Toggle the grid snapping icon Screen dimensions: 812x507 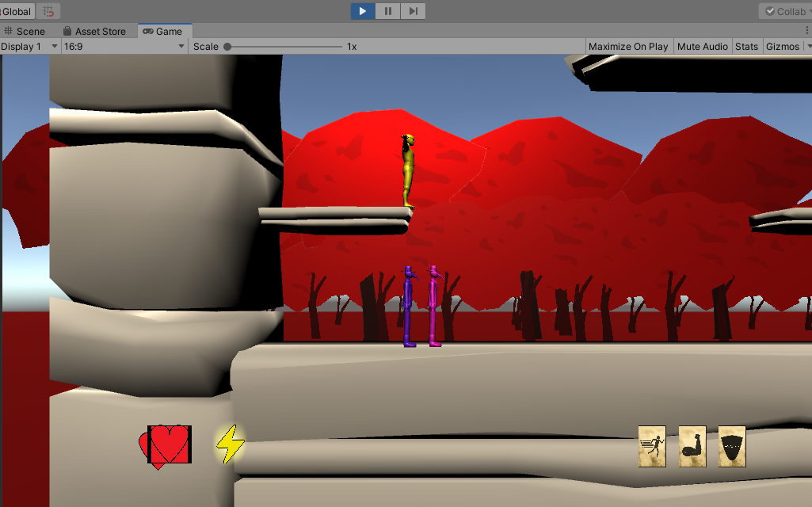coord(48,11)
